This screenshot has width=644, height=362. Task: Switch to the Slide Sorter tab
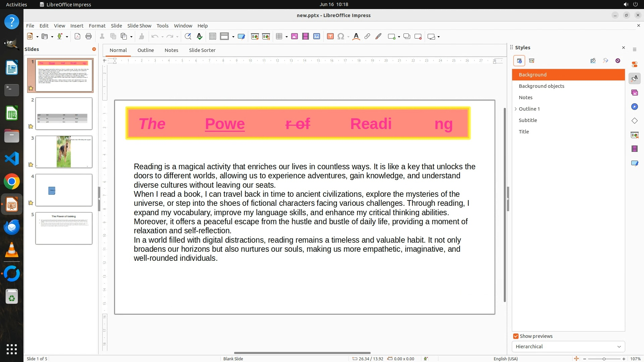202,50
